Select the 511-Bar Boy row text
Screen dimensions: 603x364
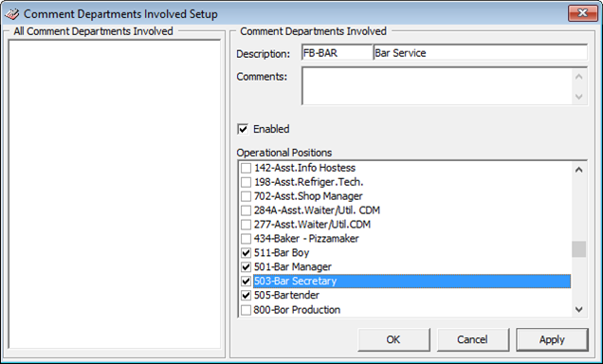click(282, 253)
